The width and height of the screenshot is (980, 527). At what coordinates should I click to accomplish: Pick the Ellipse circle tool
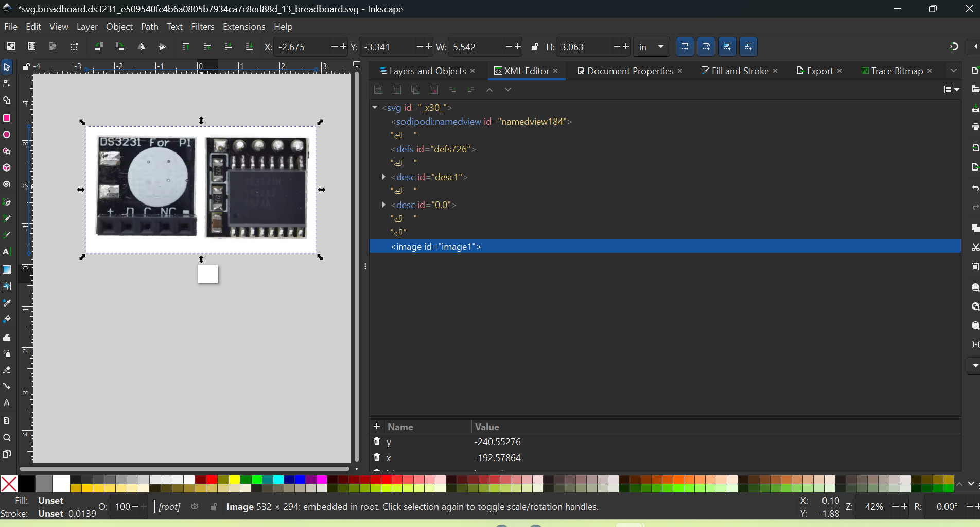pos(7,134)
